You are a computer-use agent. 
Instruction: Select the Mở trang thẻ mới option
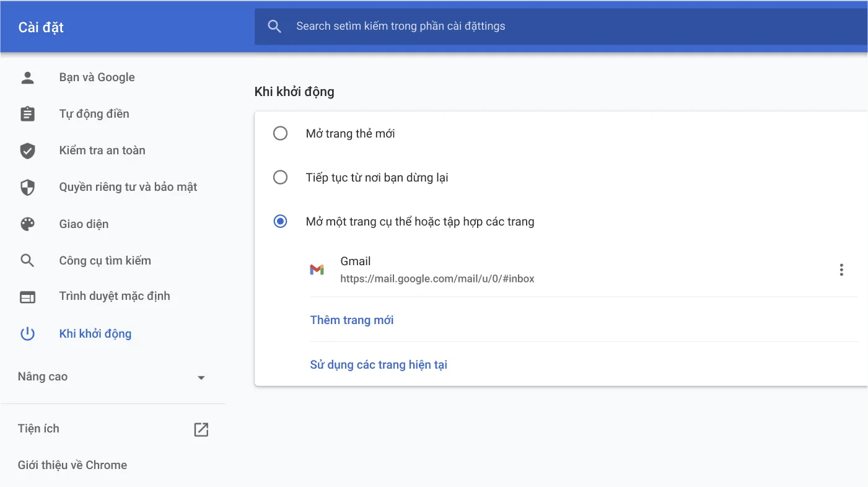(x=280, y=133)
